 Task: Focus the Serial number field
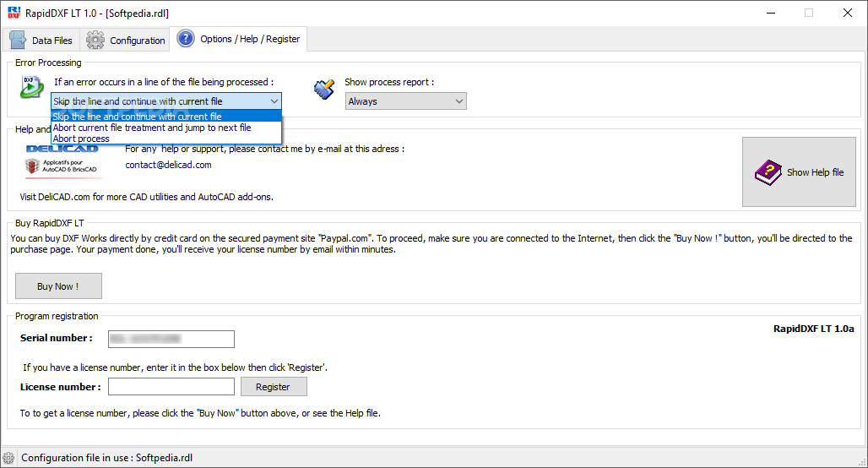171,339
